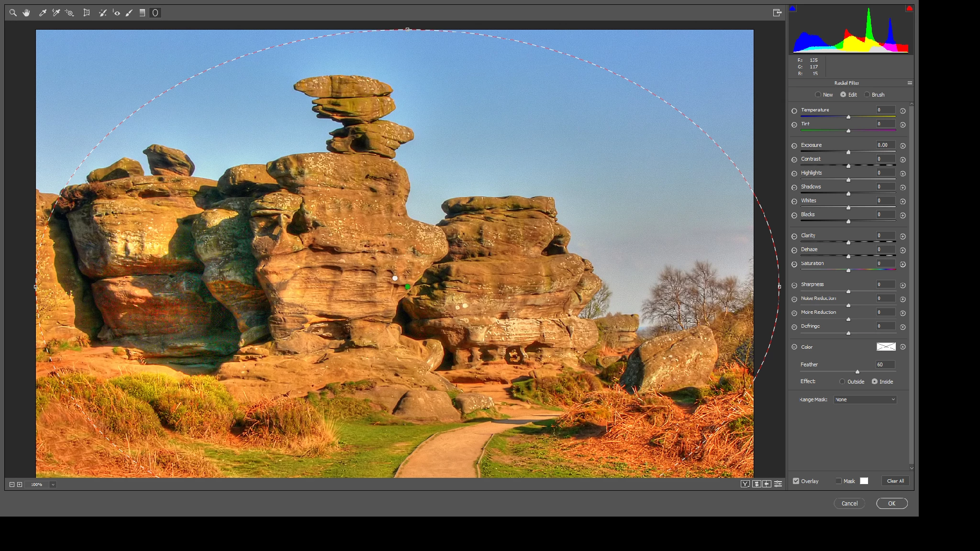
Task: Click the before/after view Y icon
Action: tap(745, 484)
